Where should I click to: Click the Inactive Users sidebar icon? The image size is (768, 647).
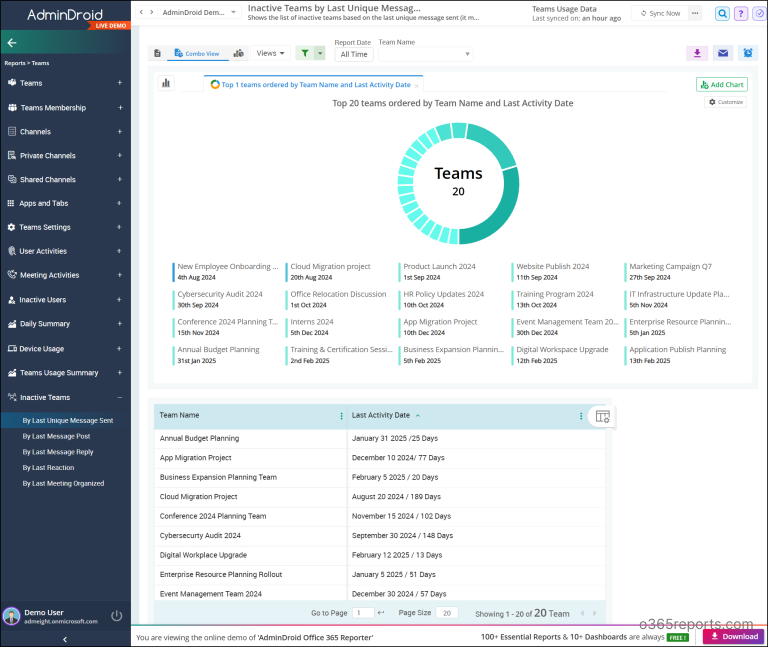[12, 299]
